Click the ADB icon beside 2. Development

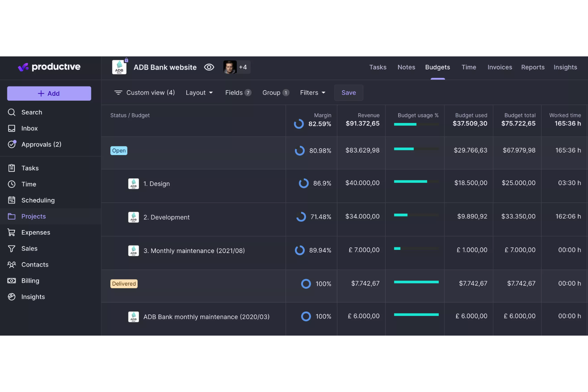click(133, 217)
